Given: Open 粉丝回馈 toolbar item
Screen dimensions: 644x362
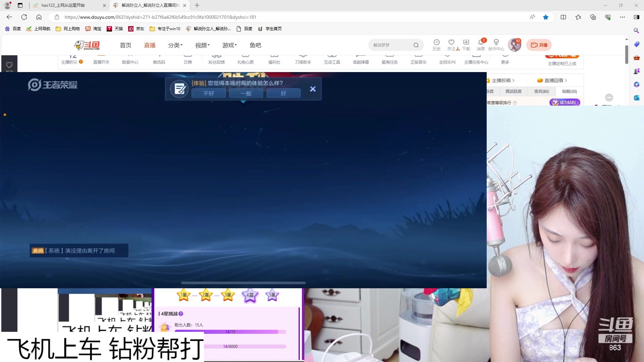Looking at the screenshot, I should [x=216, y=60].
